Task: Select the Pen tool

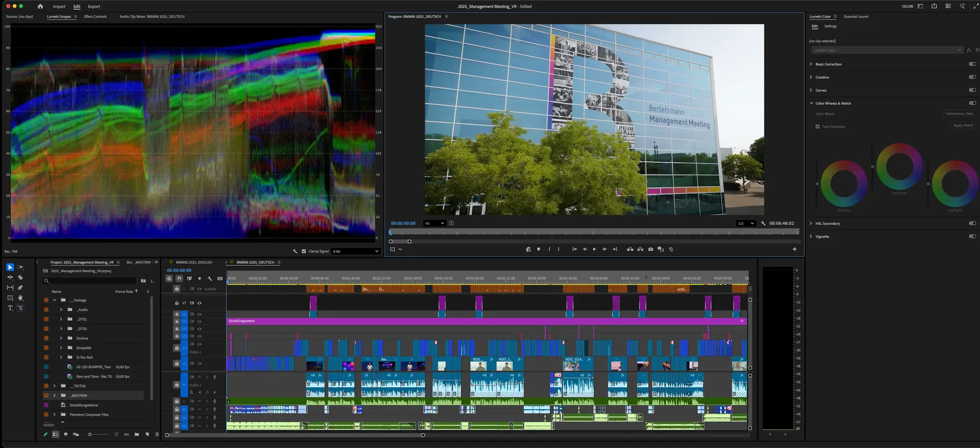Action: (x=20, y=288)
